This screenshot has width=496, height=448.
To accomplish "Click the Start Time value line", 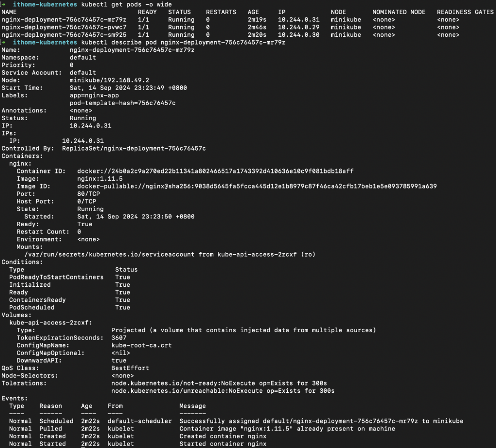I will click(x=128, y=88).
